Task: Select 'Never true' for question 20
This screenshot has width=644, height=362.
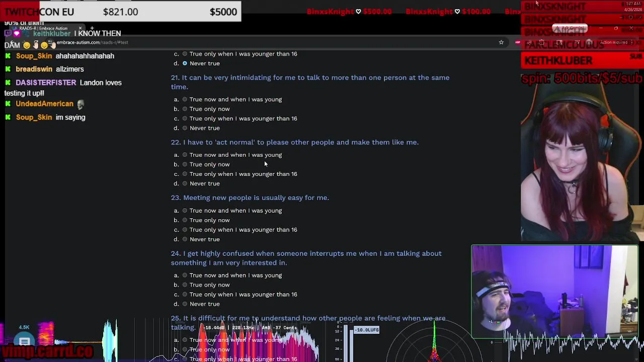Action: coord(185,63)
